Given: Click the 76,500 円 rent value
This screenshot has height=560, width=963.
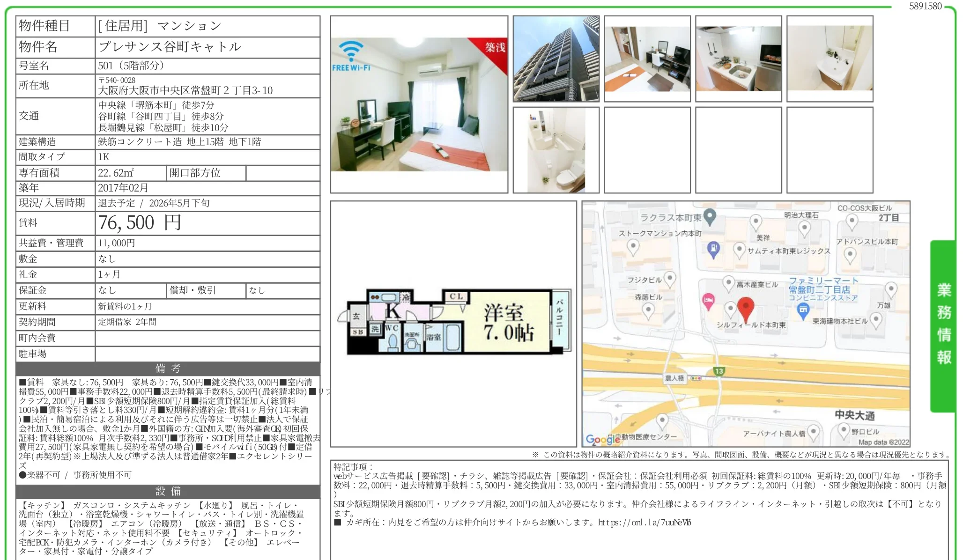Looking at the screenshot, I should tap(140, 223).
